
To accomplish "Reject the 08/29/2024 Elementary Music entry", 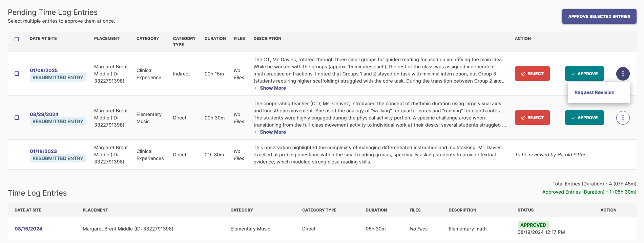I will tap(532, 118).
